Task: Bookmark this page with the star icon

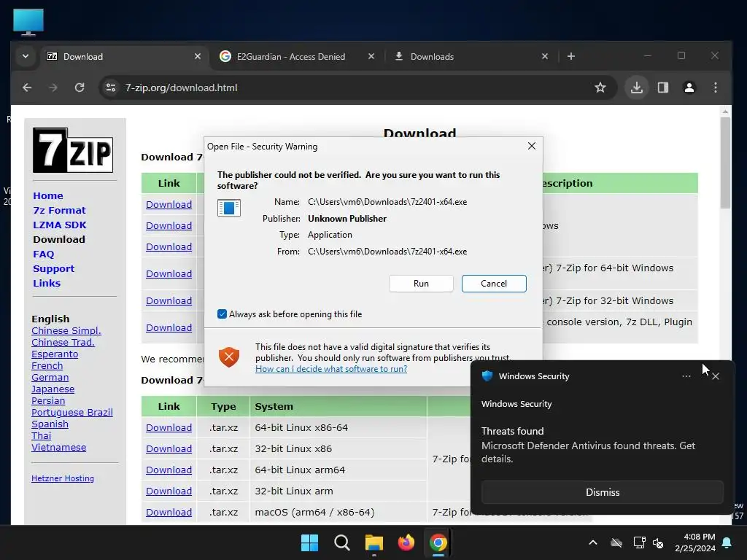Action: click(x=600, y=87)
